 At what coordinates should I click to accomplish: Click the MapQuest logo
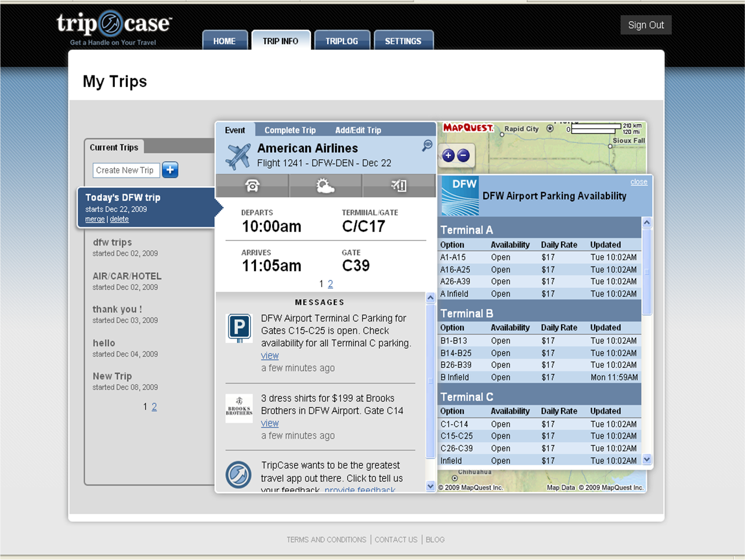pyautogui.click(x=468, y=128)
